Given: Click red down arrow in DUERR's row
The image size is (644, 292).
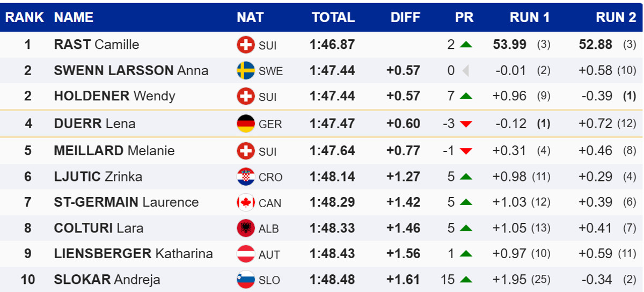Looking at the screenshot, I should click(x=466, y=124).
